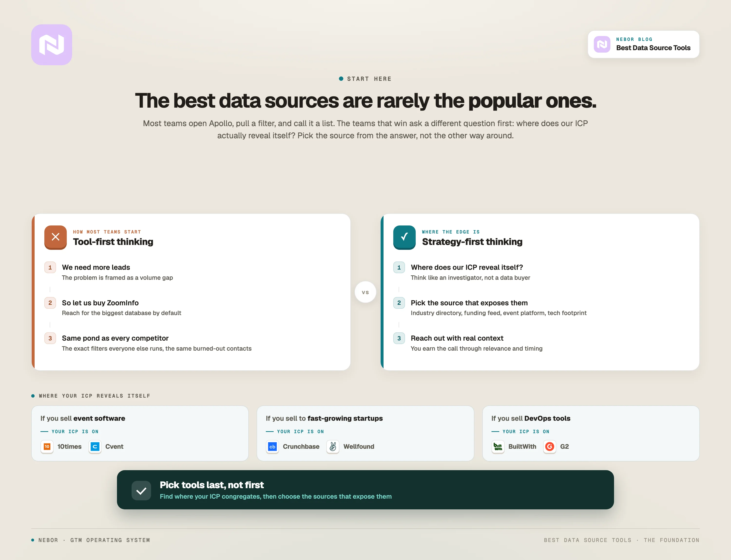
Task: Select step 2 badge beside Pick the source that exposes them
Action: tap(399, 303)
